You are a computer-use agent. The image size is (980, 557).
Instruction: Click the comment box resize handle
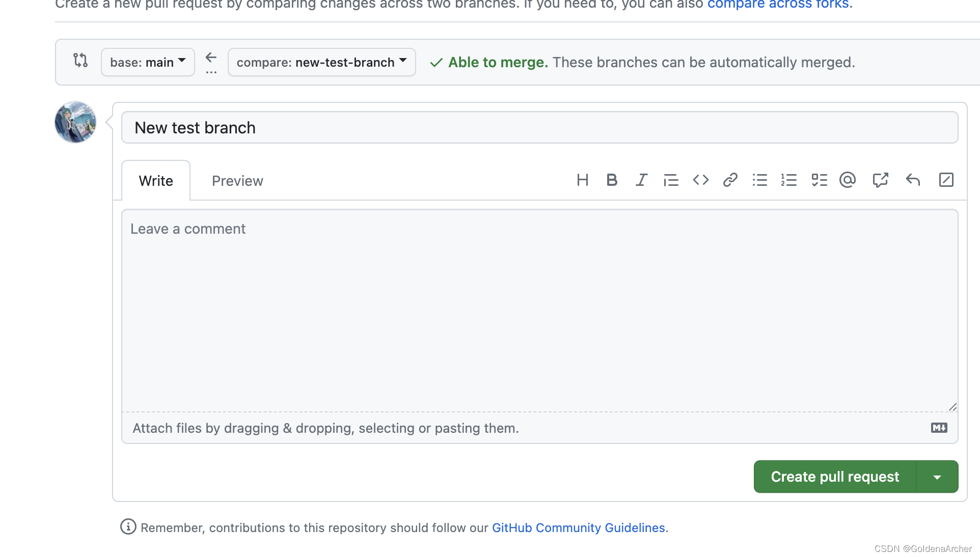tap(952, 407)
